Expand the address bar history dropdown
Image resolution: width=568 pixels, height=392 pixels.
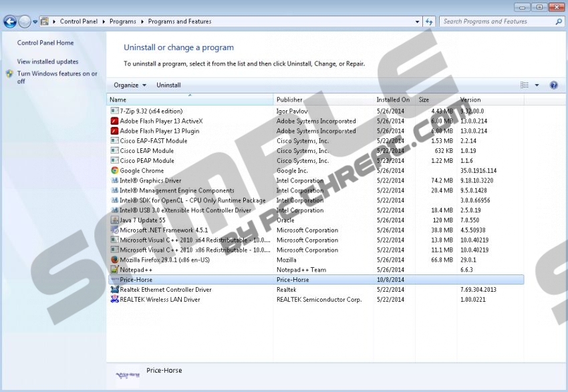coord(416,21)
